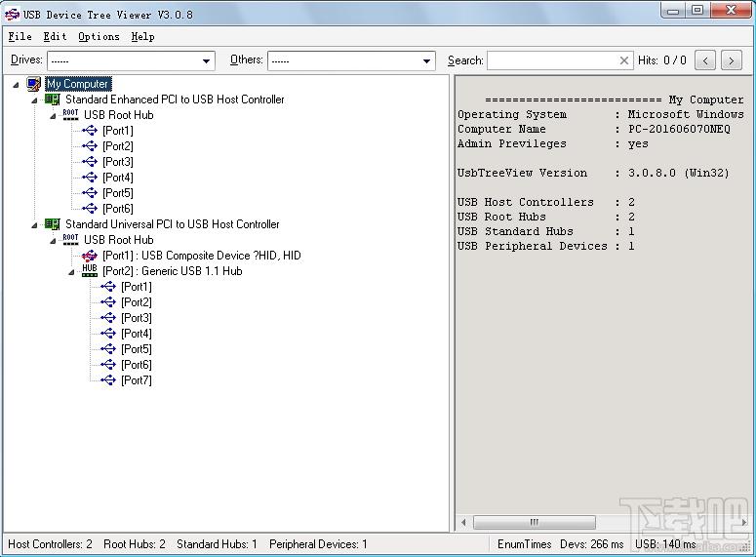Open the Help menu
This screenshot has height=557, width=756.
coord(142,37)
